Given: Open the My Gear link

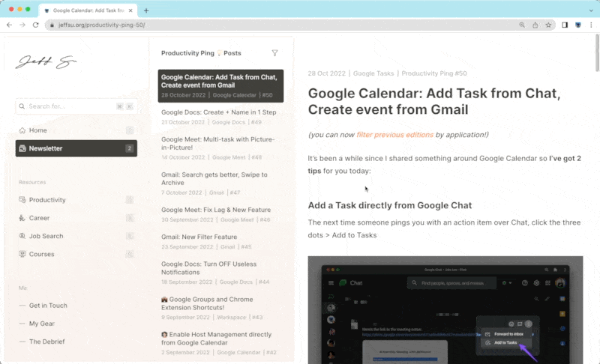Looking at the screenshot, I should tap(42, 324).
